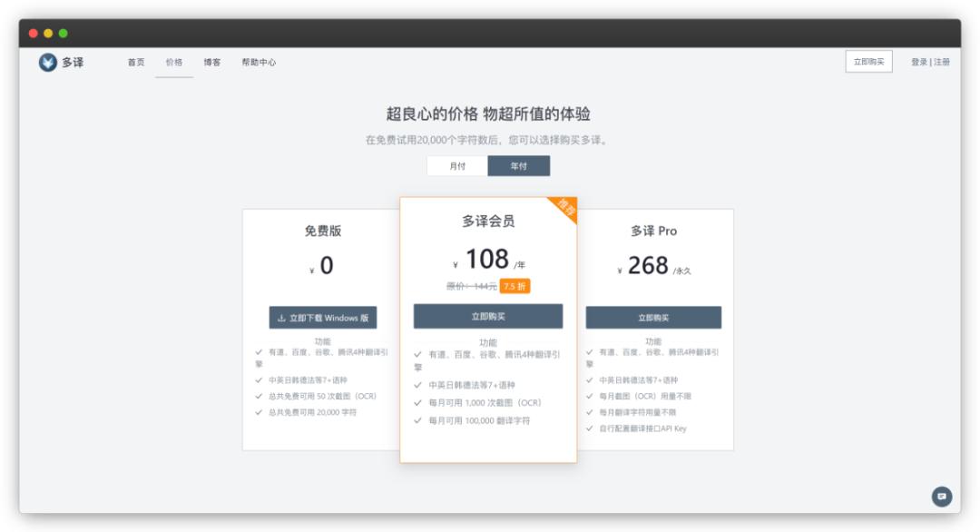Click the 注册 link
Screen dimensions: 980x532
point(942,62)
